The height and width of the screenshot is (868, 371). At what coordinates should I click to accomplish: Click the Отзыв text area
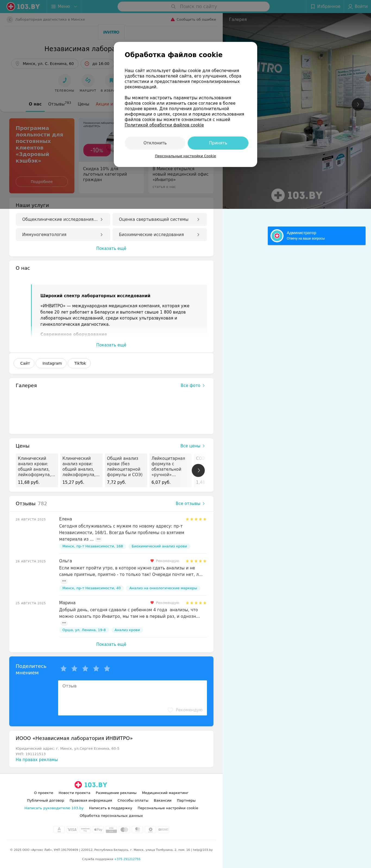(x=132, y=698)
